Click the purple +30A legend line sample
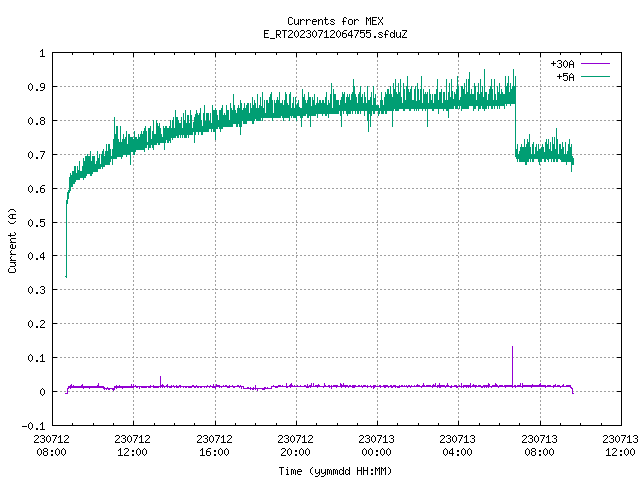The image size is (640, 480). (595, 64)
